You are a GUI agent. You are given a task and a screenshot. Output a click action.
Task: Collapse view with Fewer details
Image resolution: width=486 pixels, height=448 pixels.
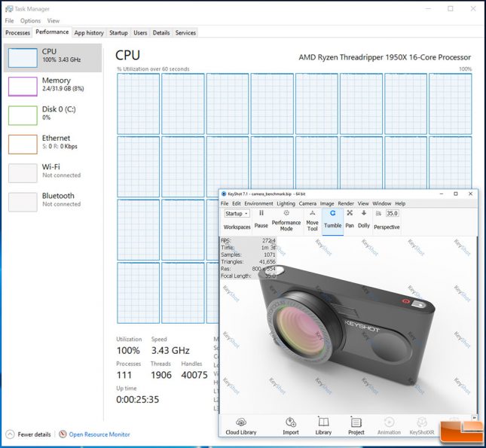pos(28,434)
